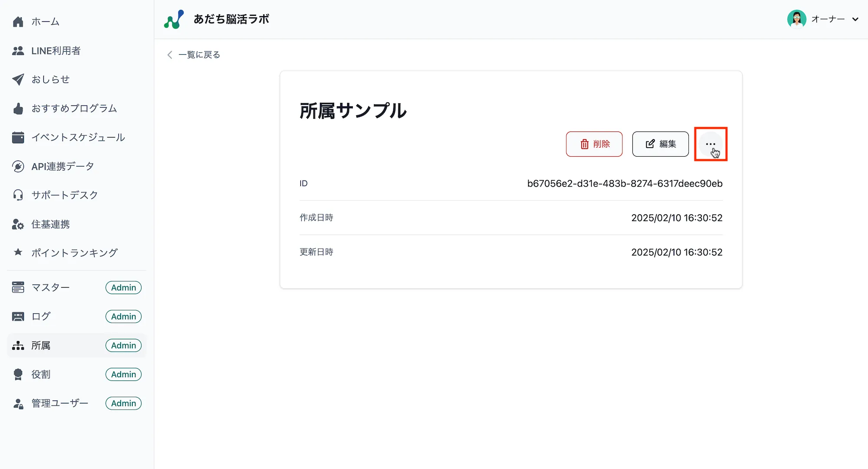Open 住基連携 via its gear-person icon
This screenshot has width=868, height=469.
coord(18,224)
